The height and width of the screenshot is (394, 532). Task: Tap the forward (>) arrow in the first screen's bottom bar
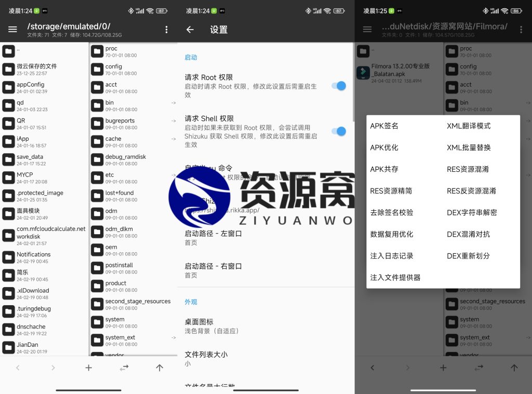click(53, 368)
